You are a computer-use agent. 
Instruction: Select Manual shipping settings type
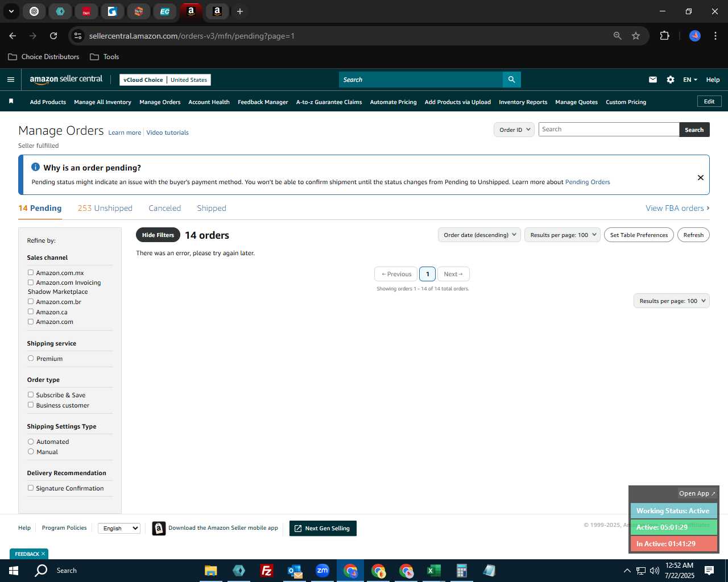coord(31,451)
